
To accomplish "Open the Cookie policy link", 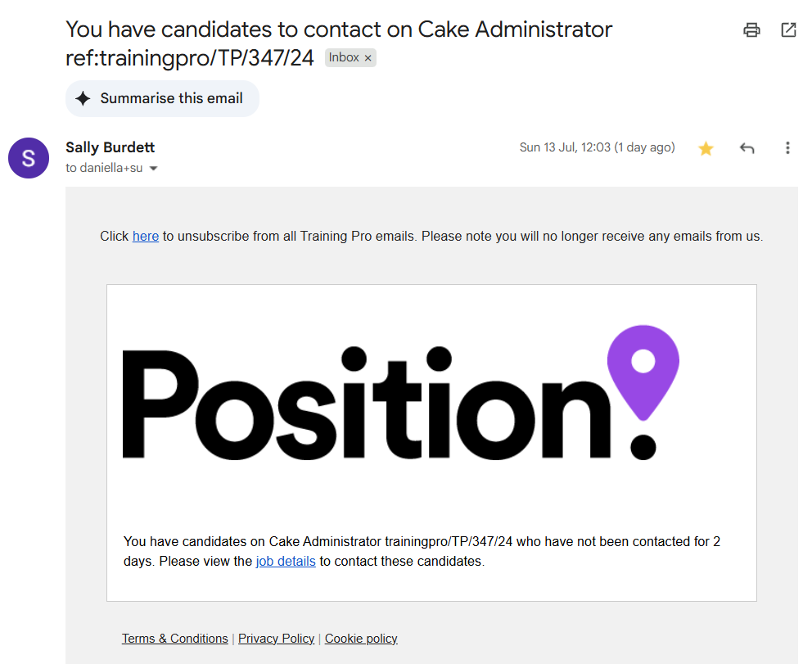I will [361, 639].
